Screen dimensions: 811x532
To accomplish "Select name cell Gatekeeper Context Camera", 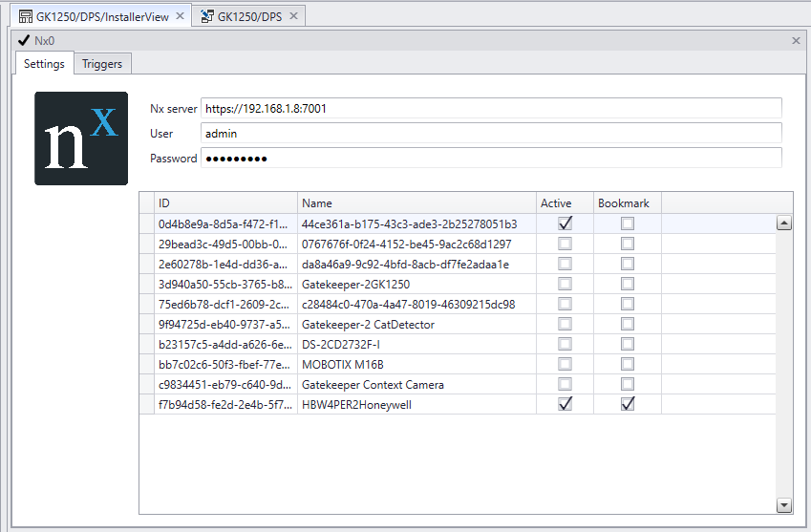I will tap(416, 385).
